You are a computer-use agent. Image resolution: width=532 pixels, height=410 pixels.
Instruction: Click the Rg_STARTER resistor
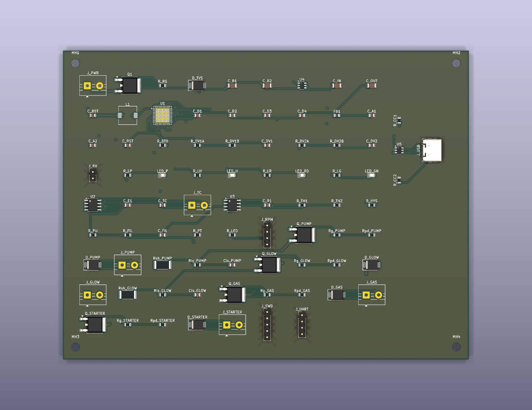128,324
